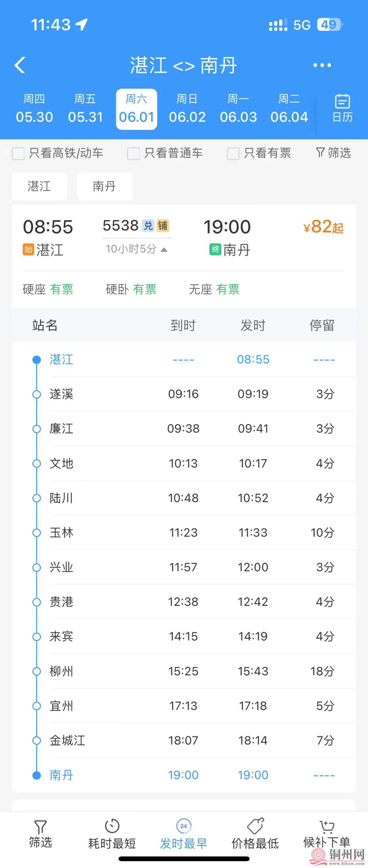The image size is (368, 868).
Task: Choose the 周一 06.03 date tab
Action: tap(238, 109)
